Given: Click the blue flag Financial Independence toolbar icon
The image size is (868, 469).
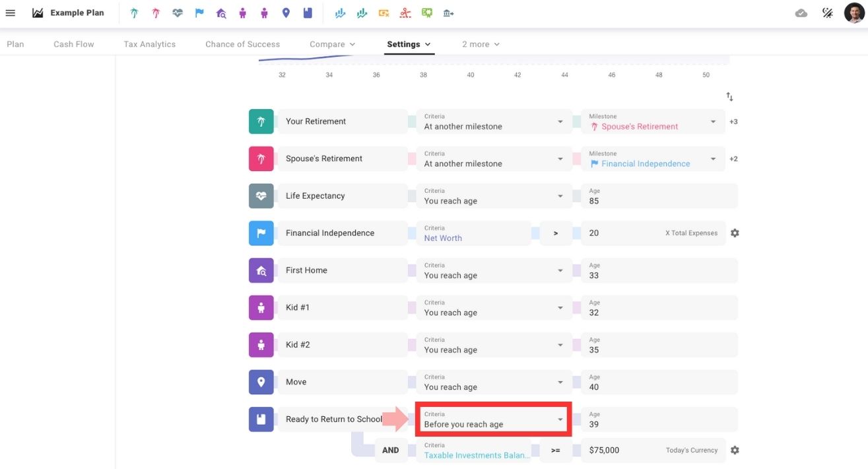Looking at the screenshot, I should (x=199, y=13).
